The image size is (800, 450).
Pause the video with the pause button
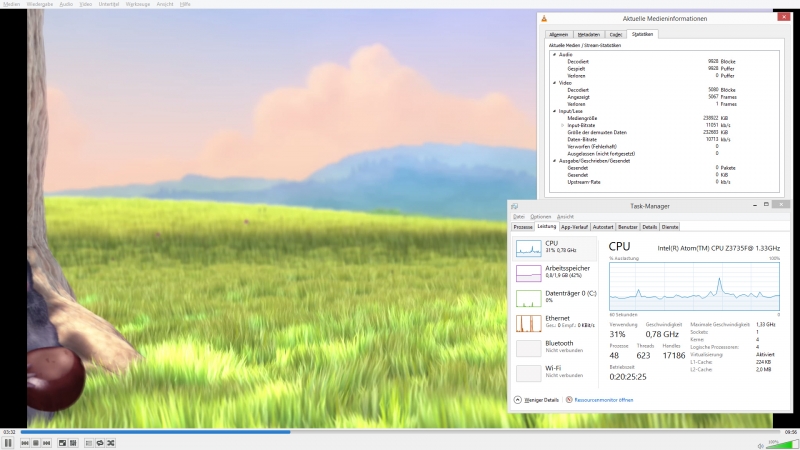click(x=8, y=443)
